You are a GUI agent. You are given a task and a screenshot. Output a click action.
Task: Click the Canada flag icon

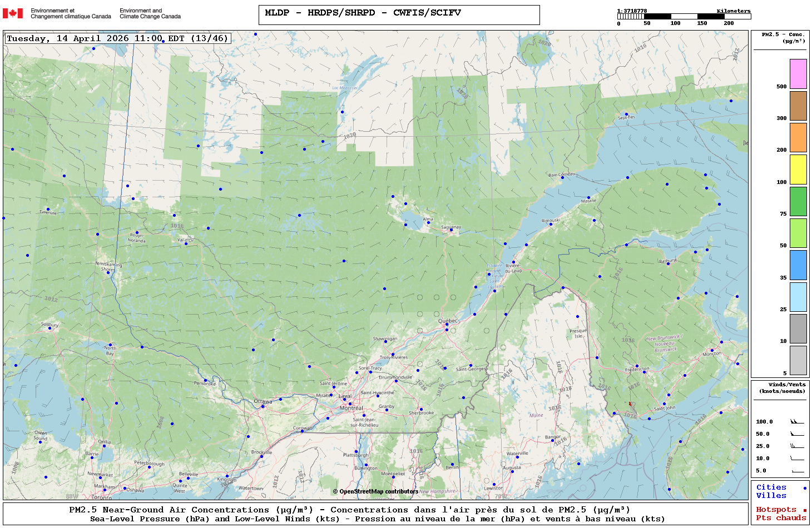click(13, 13)
